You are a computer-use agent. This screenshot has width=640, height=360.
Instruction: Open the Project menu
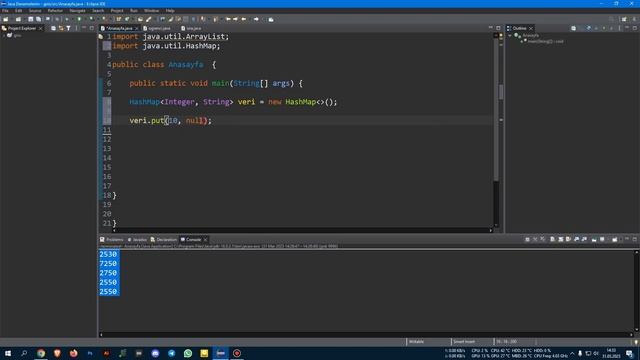[x=117, y=11]
